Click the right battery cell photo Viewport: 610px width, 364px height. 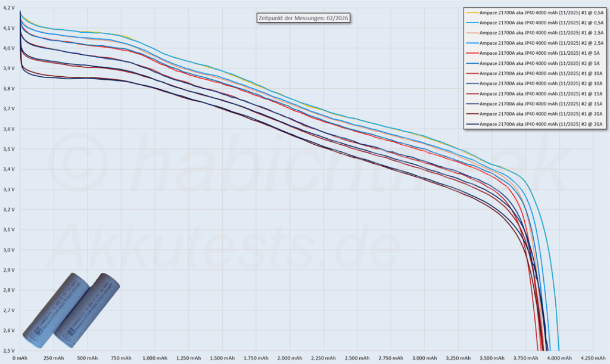(88, 311)
